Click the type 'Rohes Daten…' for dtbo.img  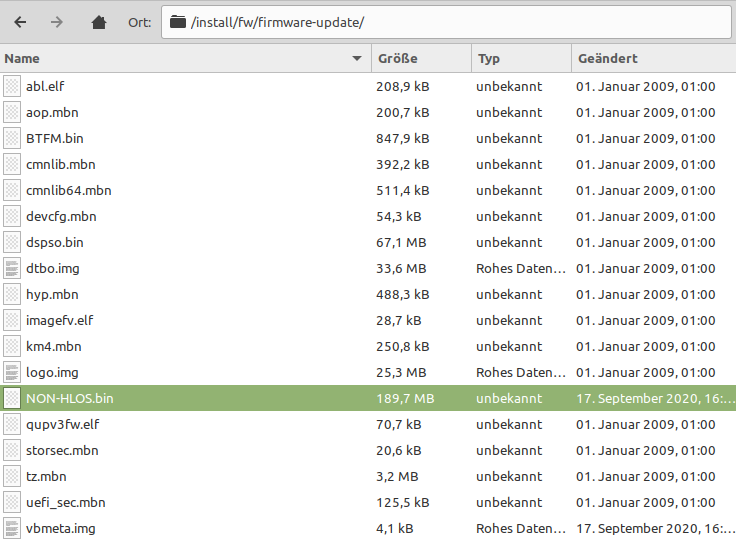coord(521,268)
